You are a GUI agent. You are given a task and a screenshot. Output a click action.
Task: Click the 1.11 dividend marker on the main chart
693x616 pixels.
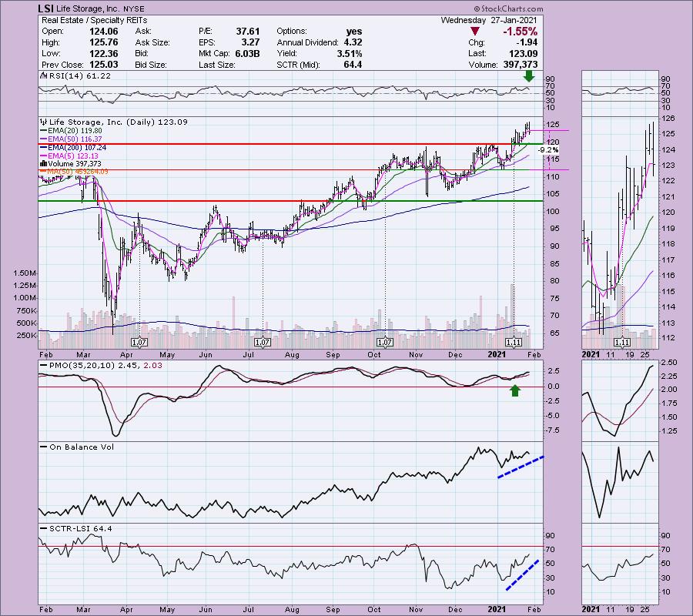pos(514,343)
